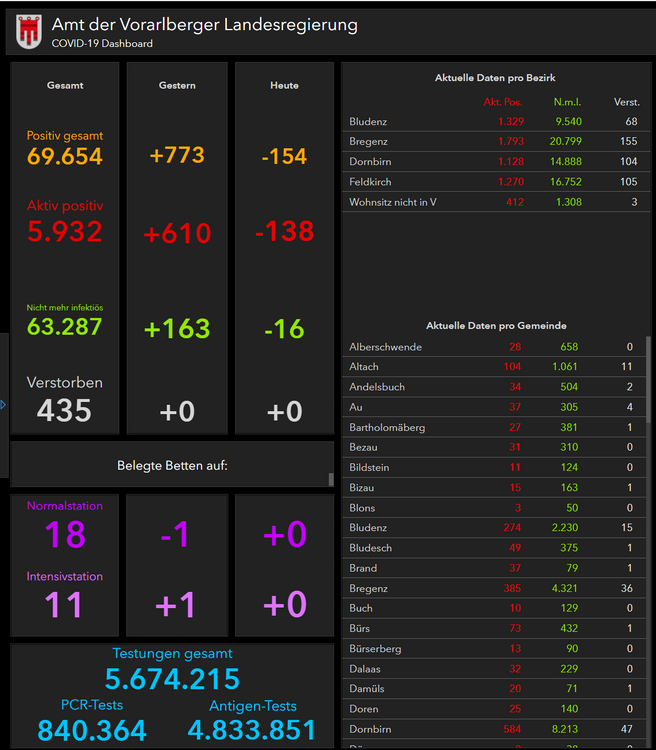This screenshot has height=750, width=656.
Task: Click the Akt. Pos. column header
Action: (x=503, y=102)
